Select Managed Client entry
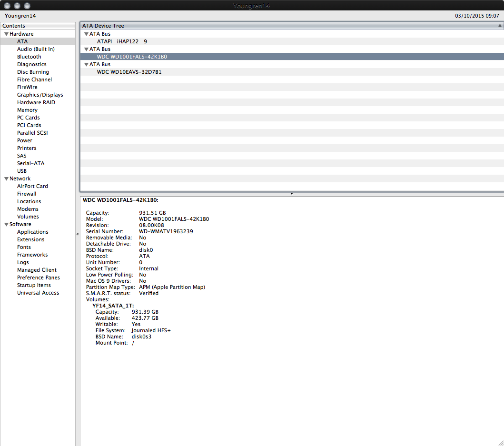Viewport: 504px width, 446px height. pos(37,270)
